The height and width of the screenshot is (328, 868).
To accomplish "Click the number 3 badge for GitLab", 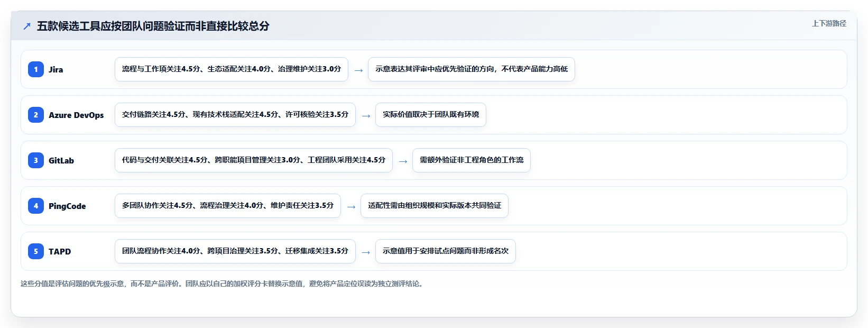I will point(36,160).
